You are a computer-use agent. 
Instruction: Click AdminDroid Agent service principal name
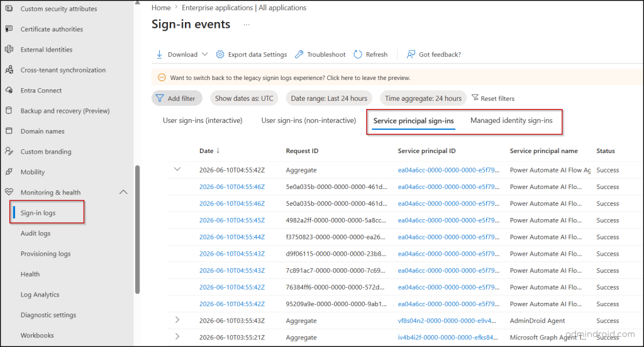pyautogui.click(x=537, y=321)
